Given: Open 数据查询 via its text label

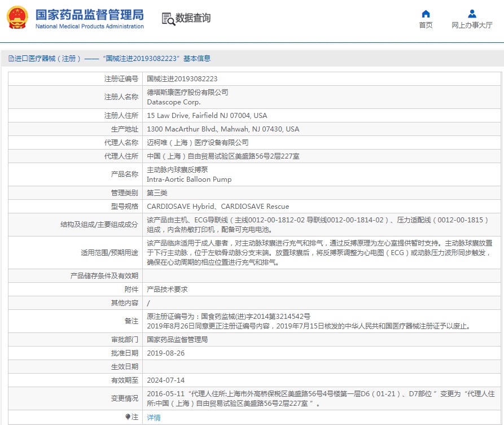Looking at the screenshot, I should 193,18.
